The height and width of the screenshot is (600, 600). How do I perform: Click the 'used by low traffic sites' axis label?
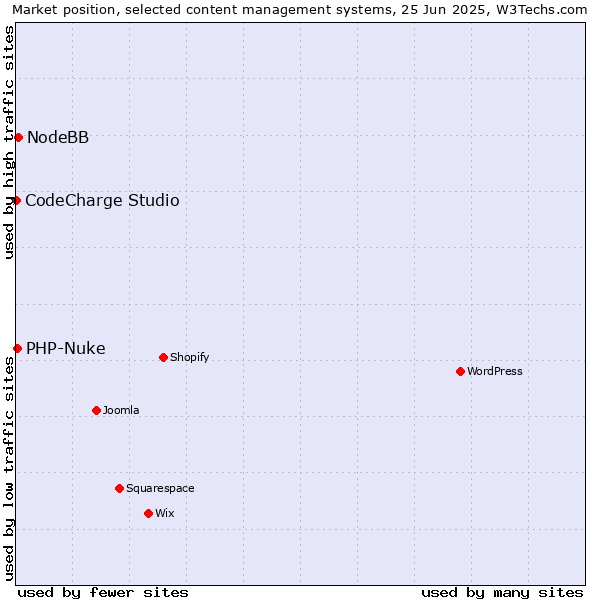tap(8, 470)
